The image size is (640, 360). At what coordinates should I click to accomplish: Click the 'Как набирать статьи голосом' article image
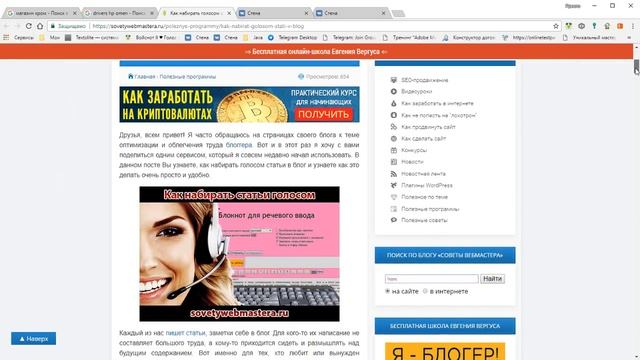tap(239, 254)
